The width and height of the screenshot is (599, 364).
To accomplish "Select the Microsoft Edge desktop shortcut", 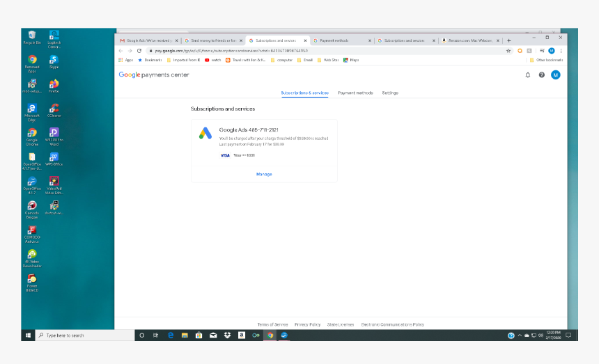I will coord(32,113).
